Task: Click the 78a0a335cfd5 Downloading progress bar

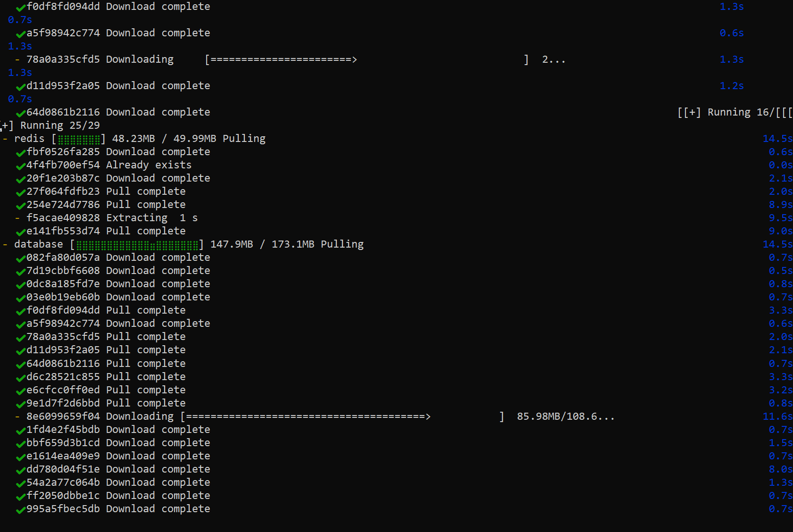Action: (x=367, y=59)
